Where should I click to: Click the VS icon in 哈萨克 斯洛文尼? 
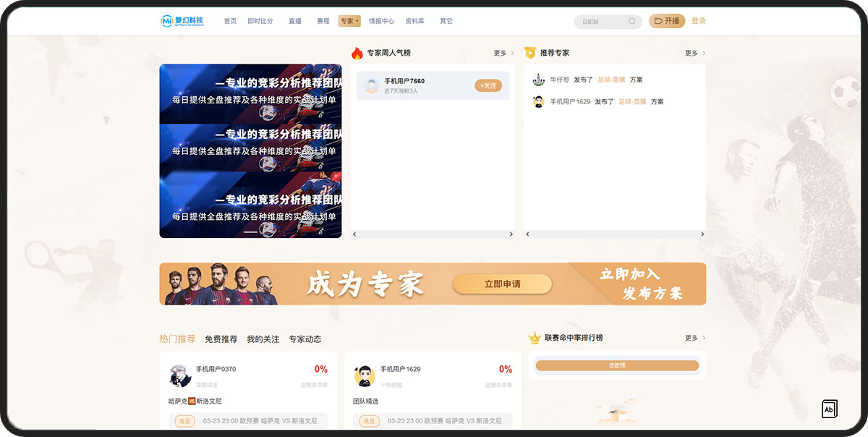coord(192,401)
